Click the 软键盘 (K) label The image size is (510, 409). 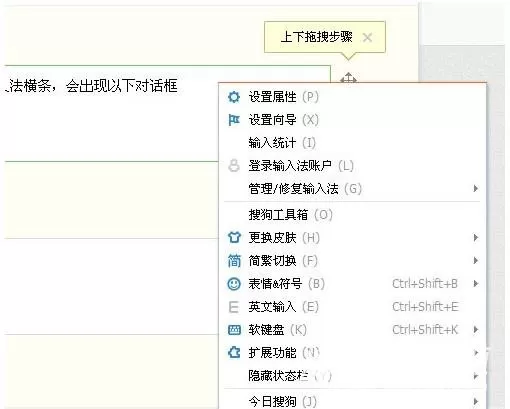[277, 330]
